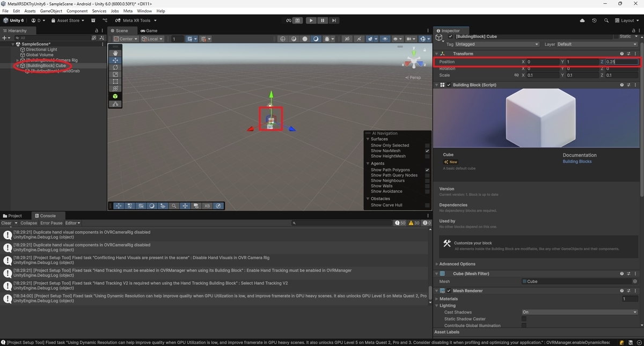The image size is (644, 346).
Task: Open the Building Blocks documentation link
Action: coord(577,161)
